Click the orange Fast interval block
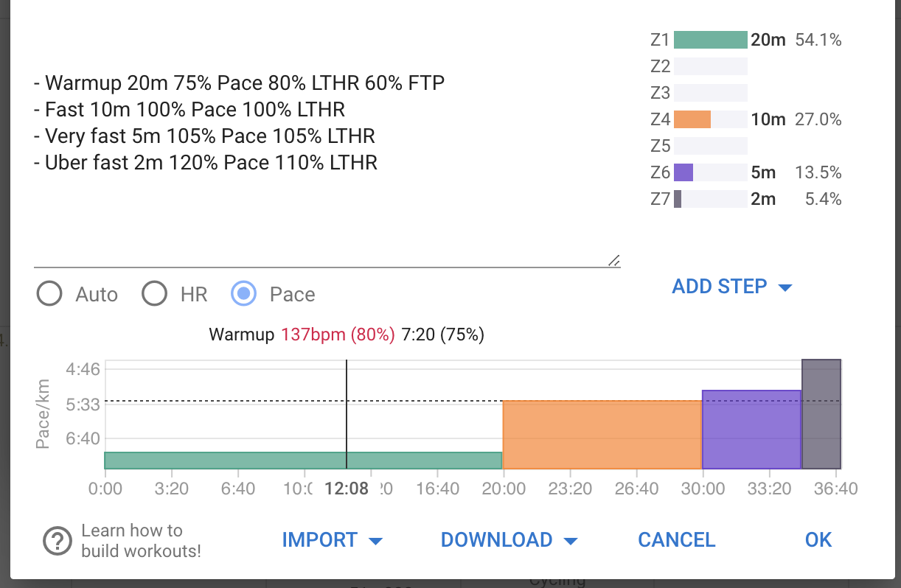The width and height of the screenshot is (901, 588). (602, 435)
